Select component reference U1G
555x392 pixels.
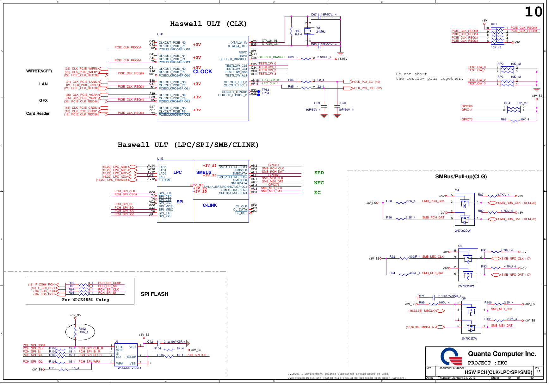[x=160, y=159]
